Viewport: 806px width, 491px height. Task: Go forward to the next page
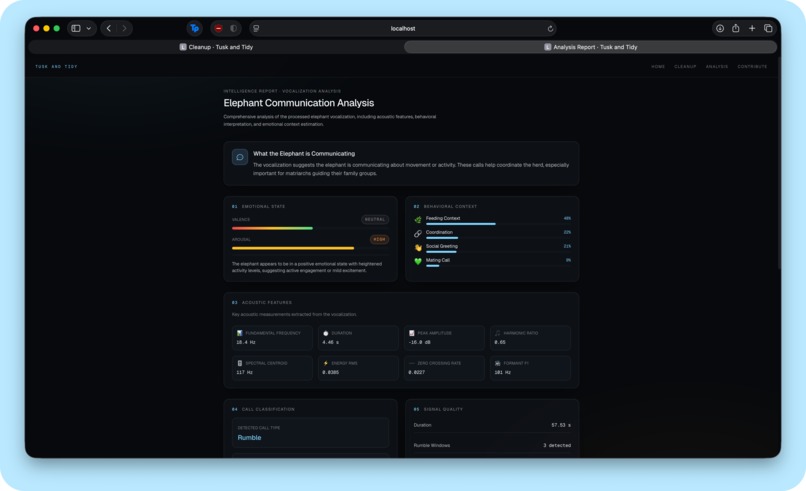[x=124, y=28]
